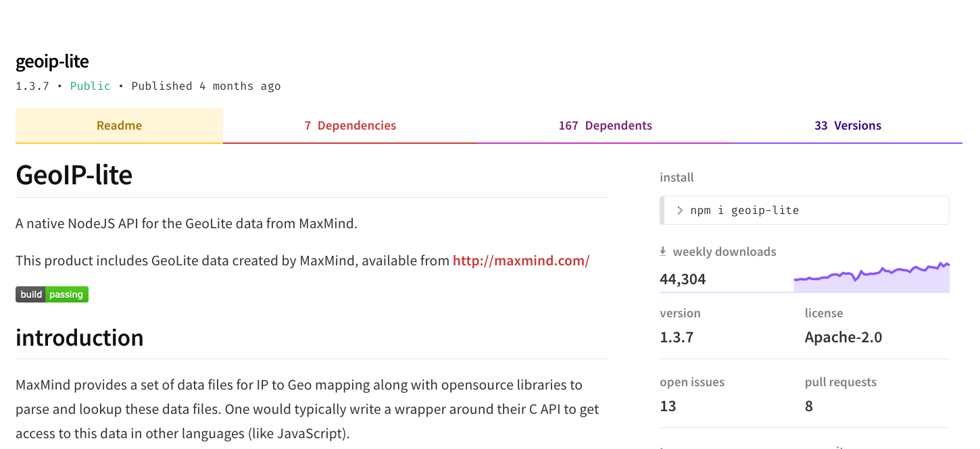The image size is (980, 449).
Task: Click the Apache-2.0 license value
Action: pyautogui.click(x=843, y=338)
